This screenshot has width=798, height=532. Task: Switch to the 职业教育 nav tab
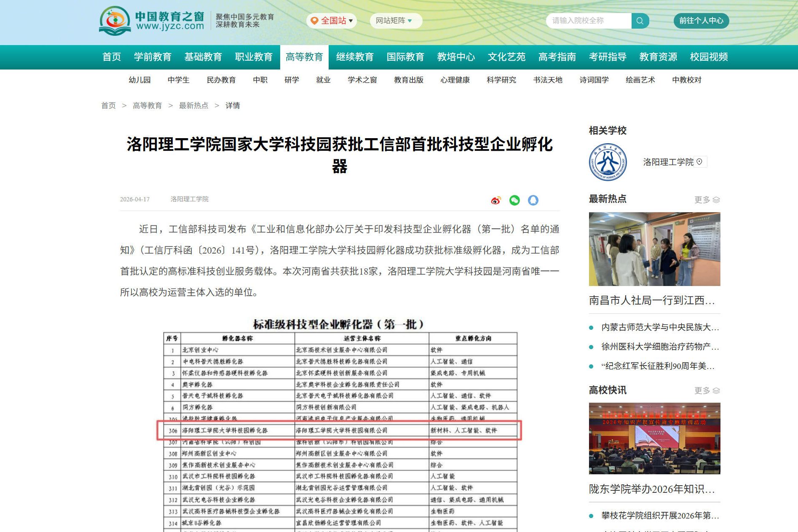[x=254, y=57]
